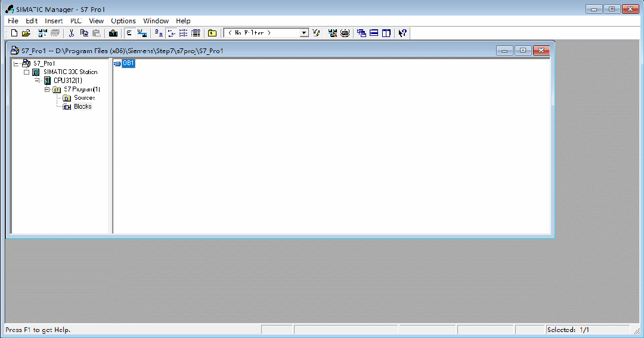The width and height of the screenshot is (644, 338).
Task: Open the No Filter dropdown arrow
Action: 304,33
